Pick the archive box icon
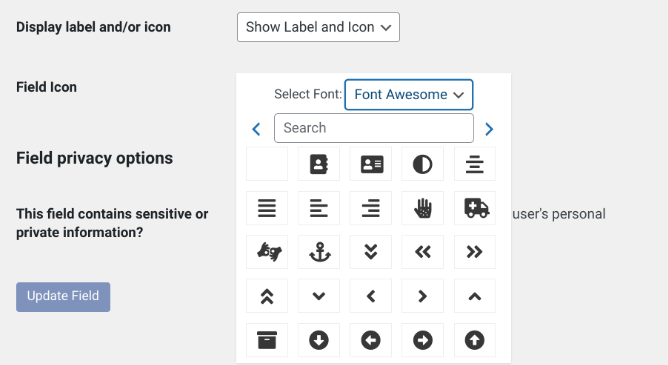This screenshot has width=668, height=365. tap(267, 340)
